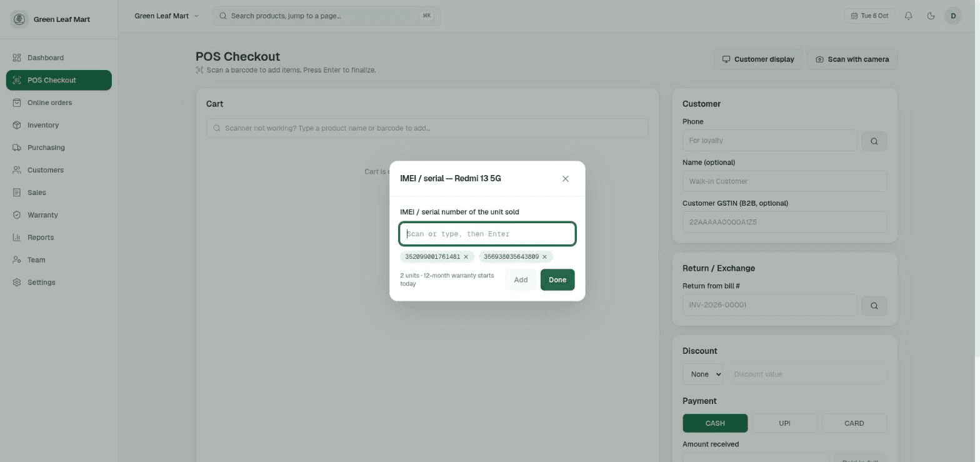This screenshot has height=462, width=980.
Task: Remove IMEI chip 352099001761481
Action: pyautogui.click(x=466, y=257)
